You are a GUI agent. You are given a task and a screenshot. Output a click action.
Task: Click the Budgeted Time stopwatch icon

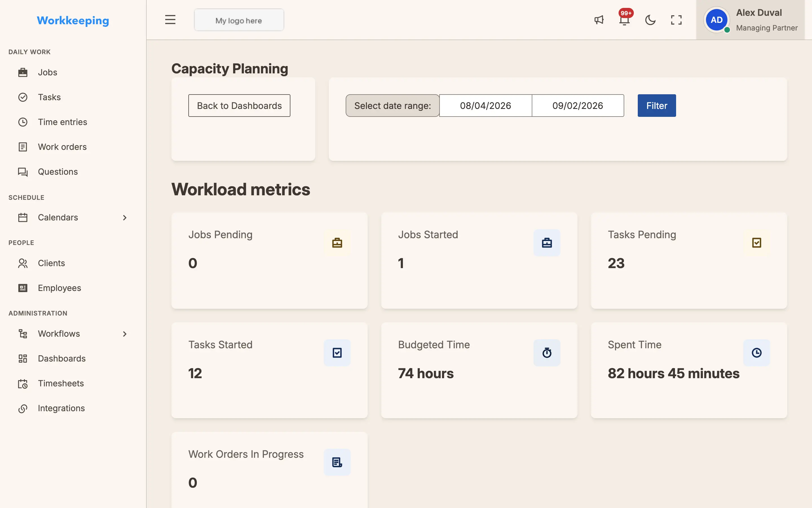(x=547, y=353)
